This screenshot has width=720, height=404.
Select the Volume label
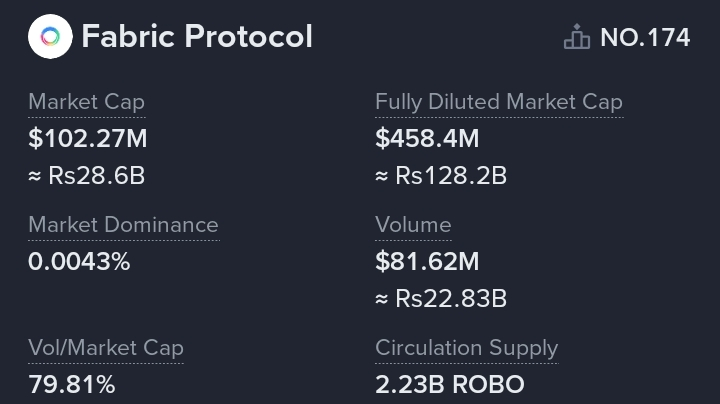(x=413, y=225)
